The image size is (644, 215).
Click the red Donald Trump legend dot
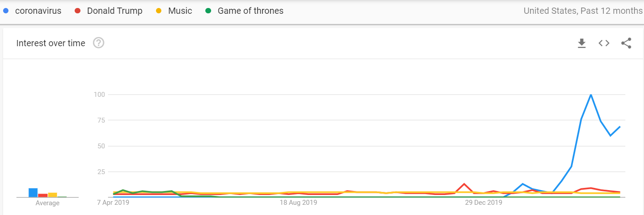pyautogui.click(x=78, y=11)
